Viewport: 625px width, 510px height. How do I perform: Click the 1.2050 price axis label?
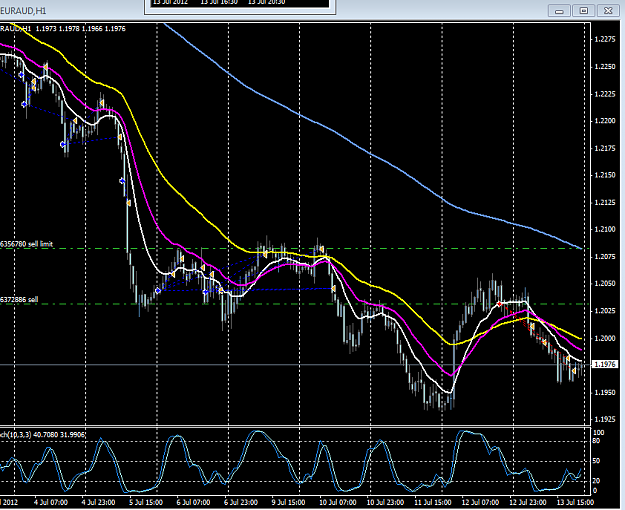(x=605, y=284)
